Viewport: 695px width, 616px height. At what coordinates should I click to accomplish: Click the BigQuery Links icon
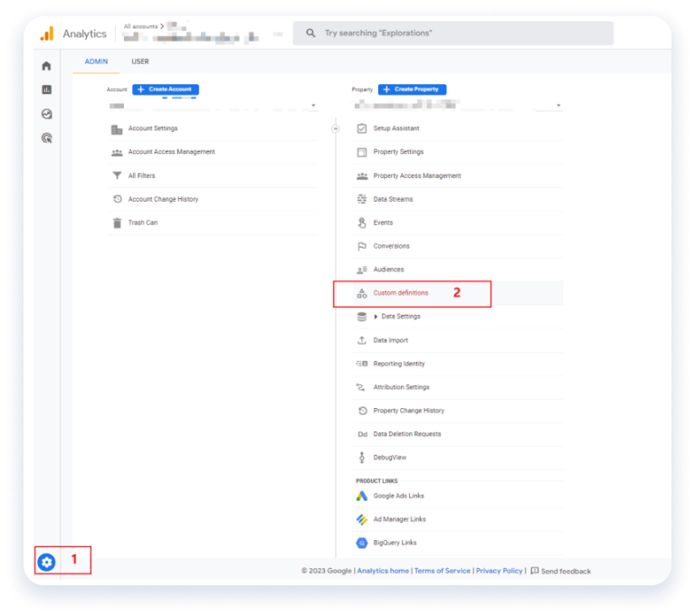coord(362,543)
